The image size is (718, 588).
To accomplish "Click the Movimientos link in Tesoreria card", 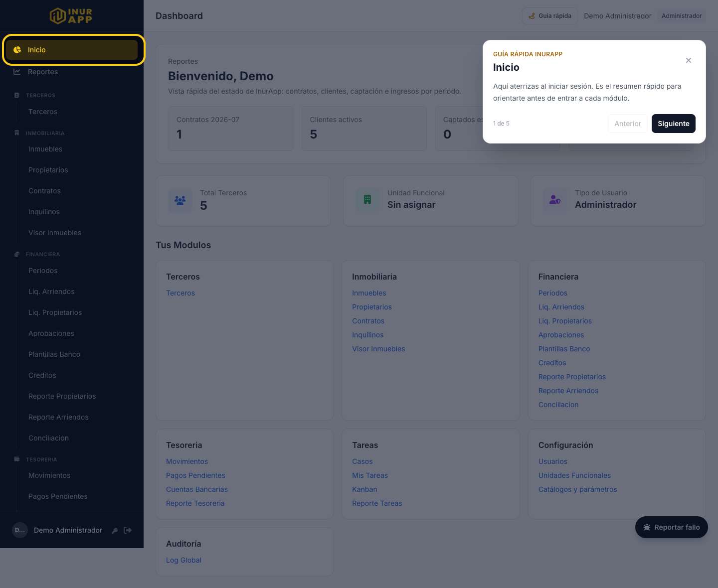I will [x=187, y=461].
